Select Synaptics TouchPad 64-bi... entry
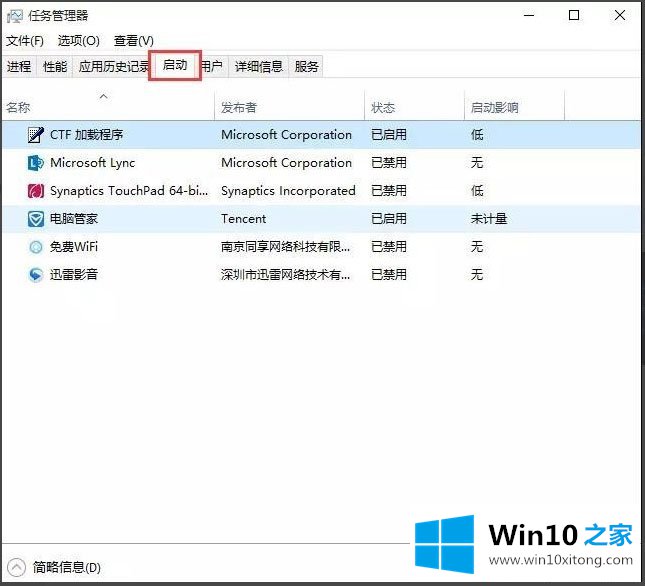Image resolution: width=645 pixels, height=586 pixels. [129, 191]
